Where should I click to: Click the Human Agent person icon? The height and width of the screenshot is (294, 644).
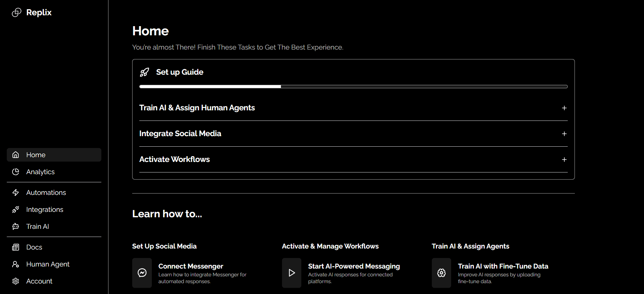click(x=16, y=264)
